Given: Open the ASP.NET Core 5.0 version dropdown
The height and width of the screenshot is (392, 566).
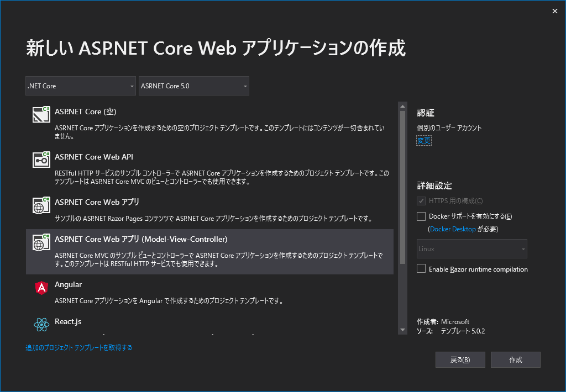Looking at the screenshot, I should (194, 86).
